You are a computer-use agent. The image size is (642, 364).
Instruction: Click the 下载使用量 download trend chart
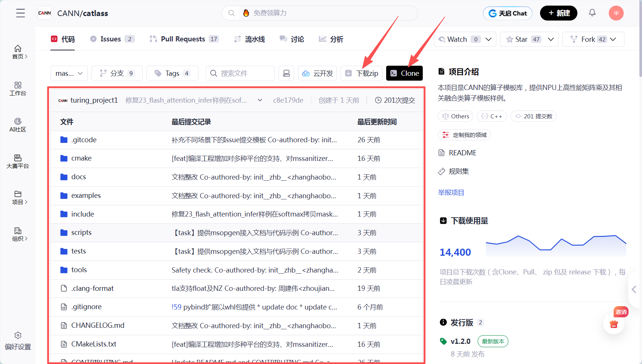pyautogui.click(x=556, y=246)
